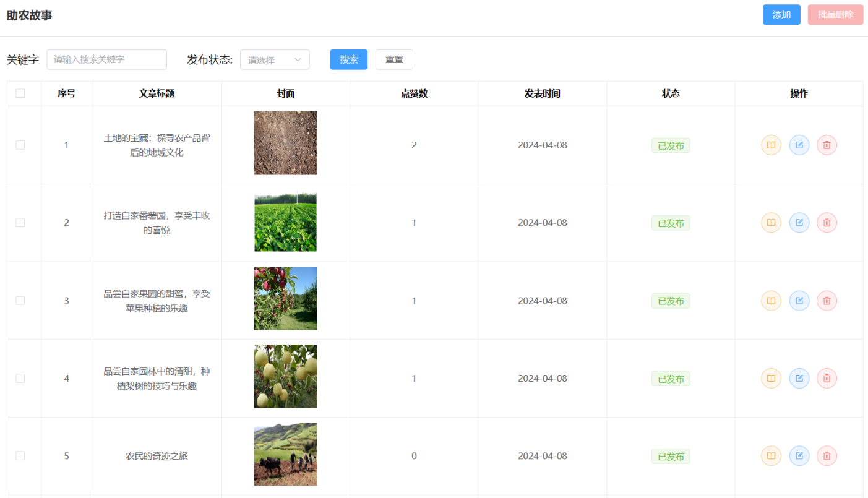Click the 已发布 tag in row 1
This screenshot has width=868, height=498.
tap(671, 145)
